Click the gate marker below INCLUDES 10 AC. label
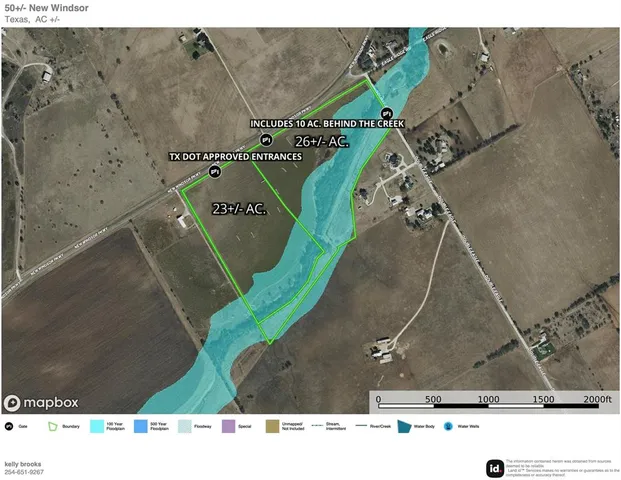This screenshot has height=480, width=621. (x=266, y=140)
